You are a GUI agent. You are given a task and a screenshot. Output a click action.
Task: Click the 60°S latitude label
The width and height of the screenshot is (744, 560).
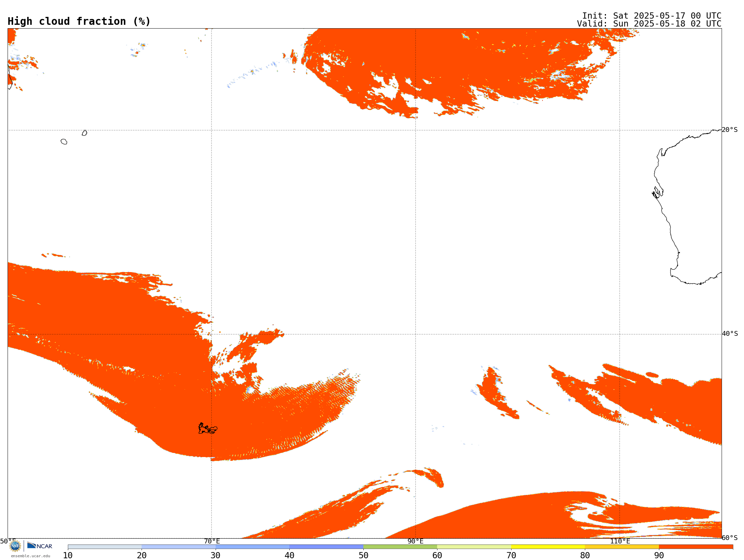pos(730,538)
